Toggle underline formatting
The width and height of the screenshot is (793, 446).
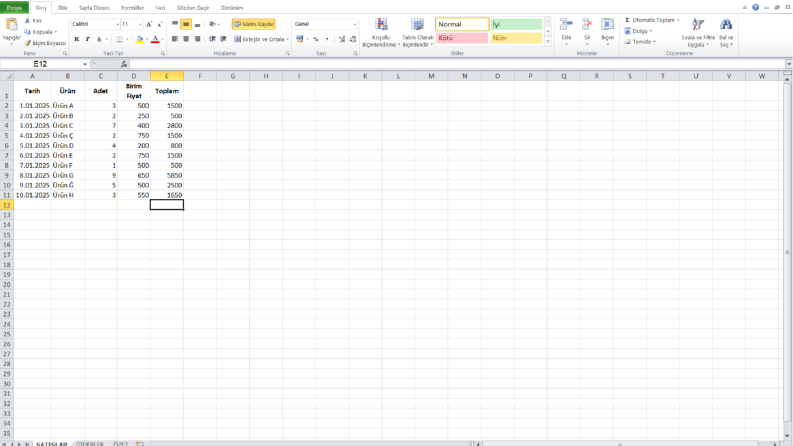click(99, 39)
